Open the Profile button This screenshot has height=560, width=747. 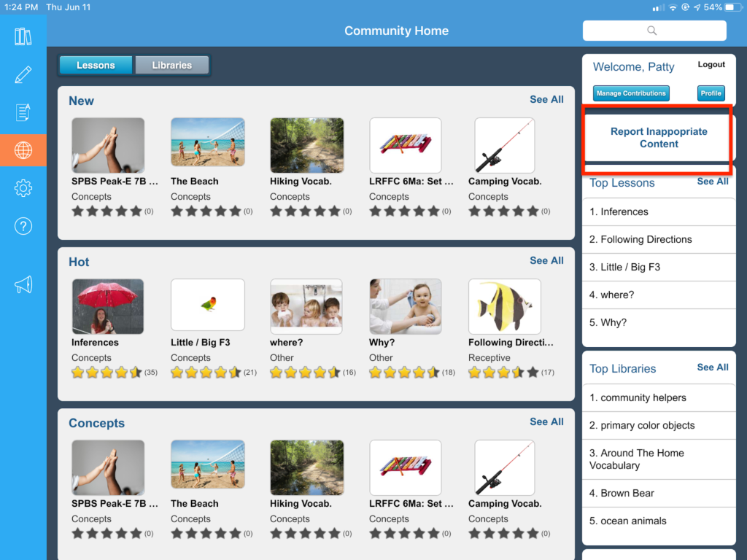click(x=711, y=93)
